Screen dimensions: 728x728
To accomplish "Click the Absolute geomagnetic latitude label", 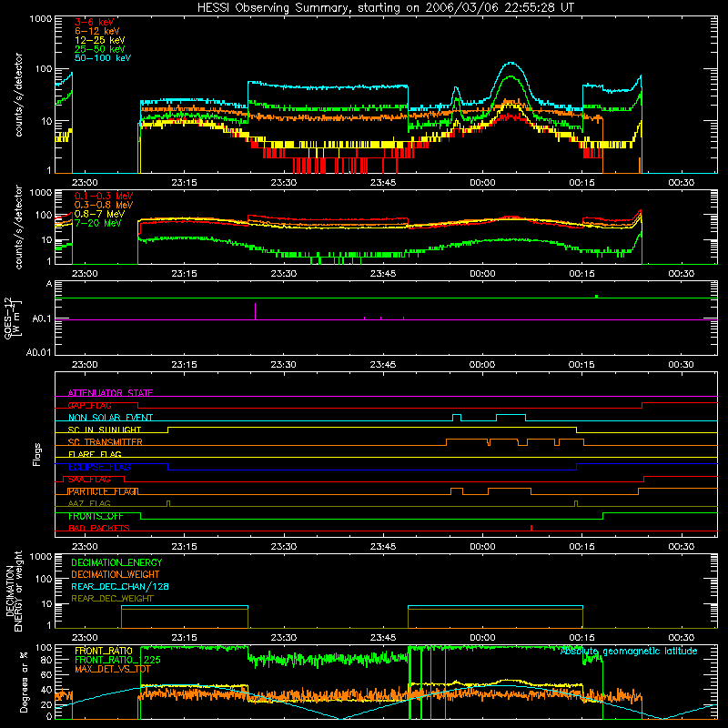I will [x=629, y=652].
